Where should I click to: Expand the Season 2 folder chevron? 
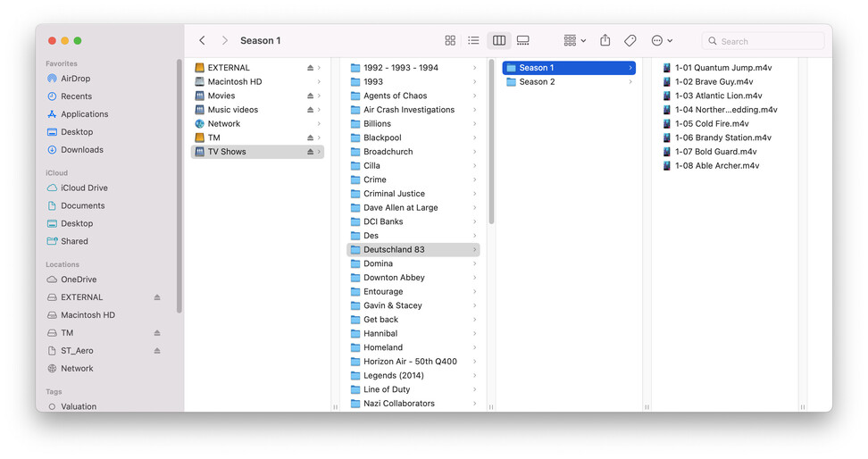pyautogui.click(x=630, y=81)
